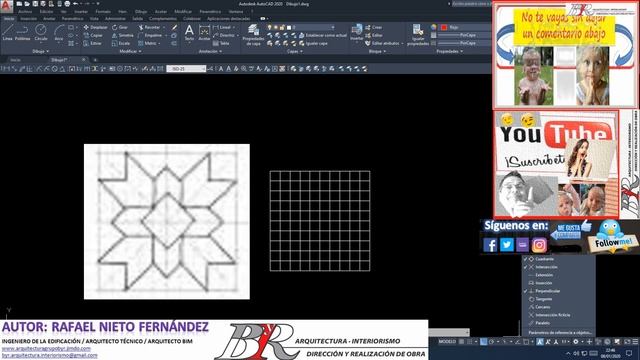Click the Girar tool
The width and height of the screenshot is (640, 360).
tap(120, 27)
